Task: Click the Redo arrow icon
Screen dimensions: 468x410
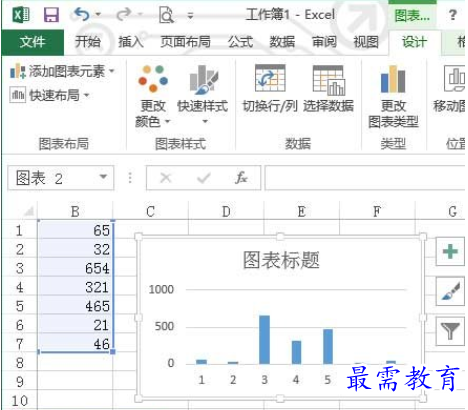Action: click(124, 15)
